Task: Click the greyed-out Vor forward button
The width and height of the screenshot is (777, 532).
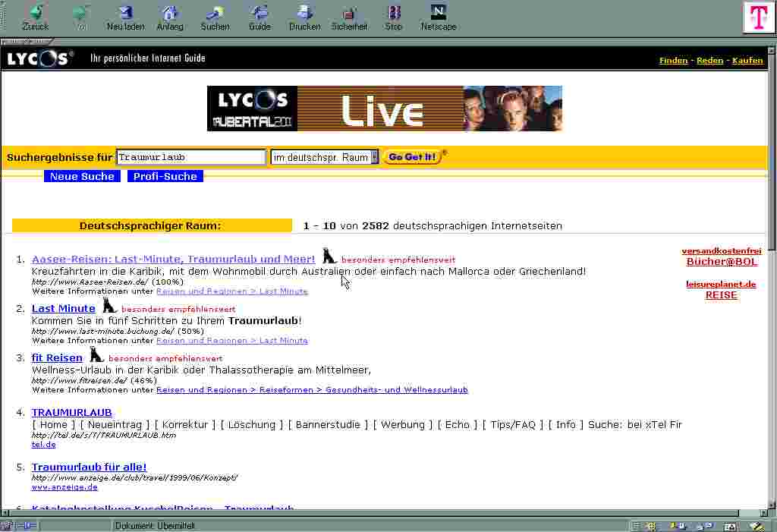Action: 80,17
